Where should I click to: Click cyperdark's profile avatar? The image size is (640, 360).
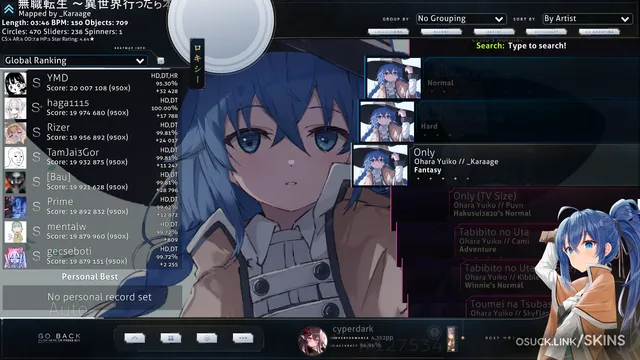(x=313, y=340)
